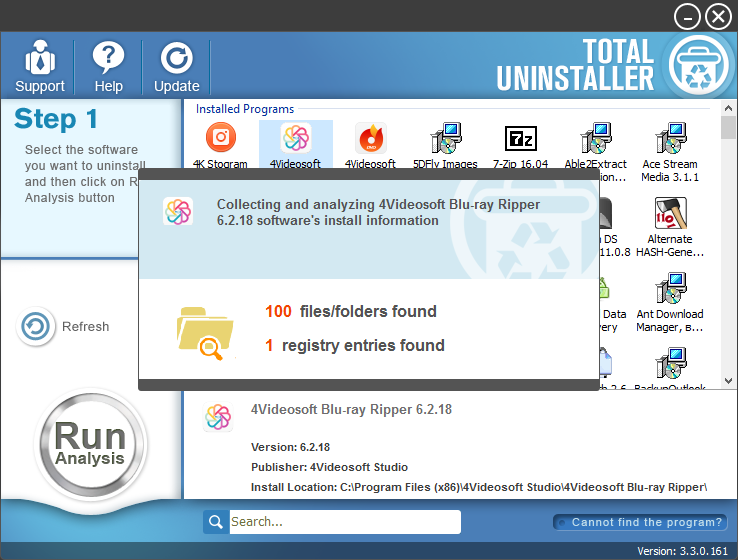The image size is (738, 560).
Task: Click the '100 files/folders found' text
Action: (x=351, y=312)
